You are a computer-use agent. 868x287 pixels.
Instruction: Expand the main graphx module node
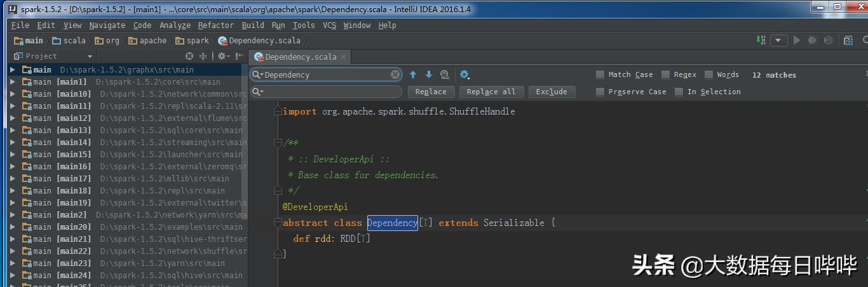click(x=13, y=70)
